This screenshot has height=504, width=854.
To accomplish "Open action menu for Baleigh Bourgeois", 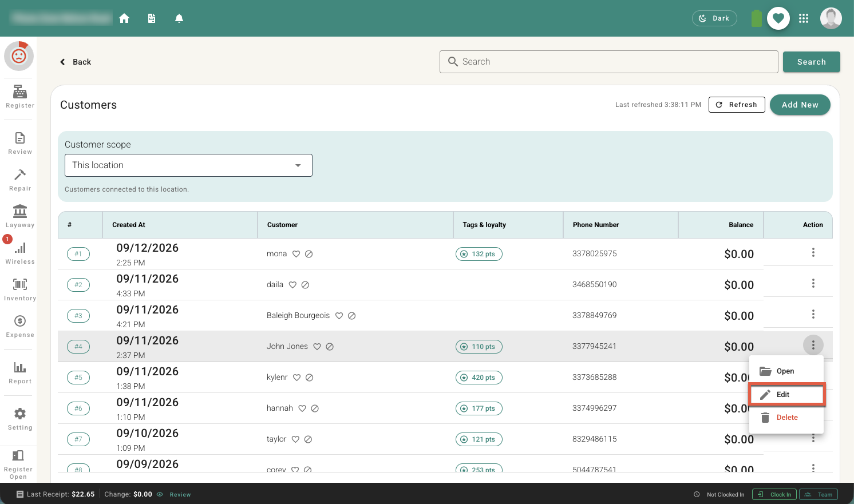I will pyautogui.click(x=813, y=314).
